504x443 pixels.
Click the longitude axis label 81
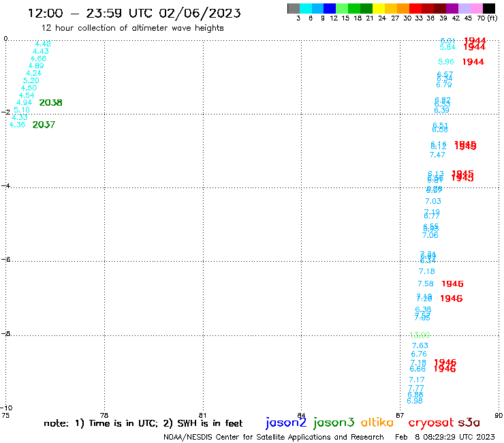(x=203, y=415)
